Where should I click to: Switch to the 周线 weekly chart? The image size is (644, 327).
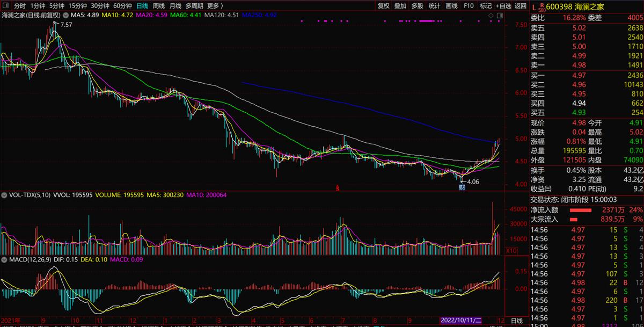pos(159,6)
